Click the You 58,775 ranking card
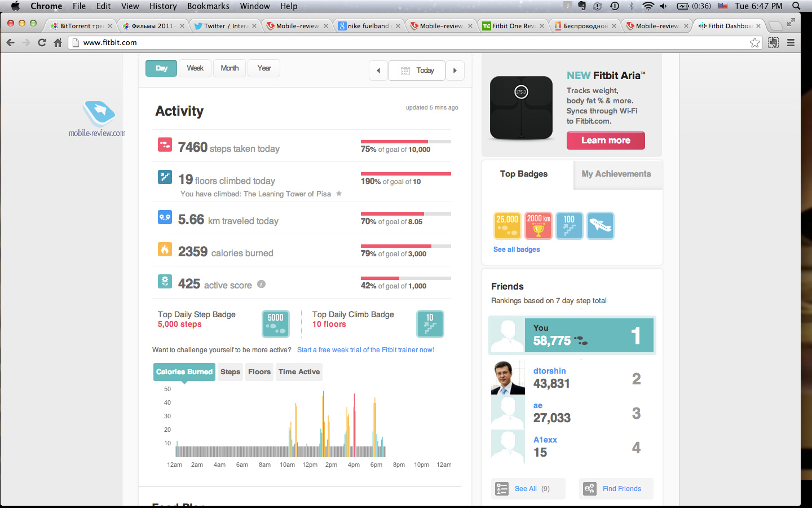 [x=572, y=335]
